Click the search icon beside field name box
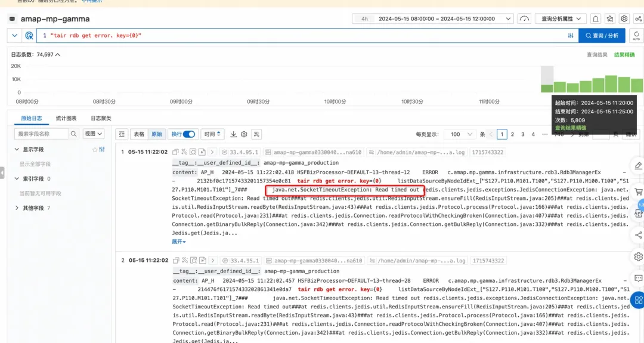Image resolution: width=644 pixels, height=343 pixels. (73, 134)
